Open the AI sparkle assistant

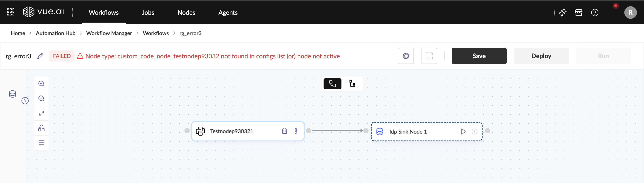coord(562,13)
